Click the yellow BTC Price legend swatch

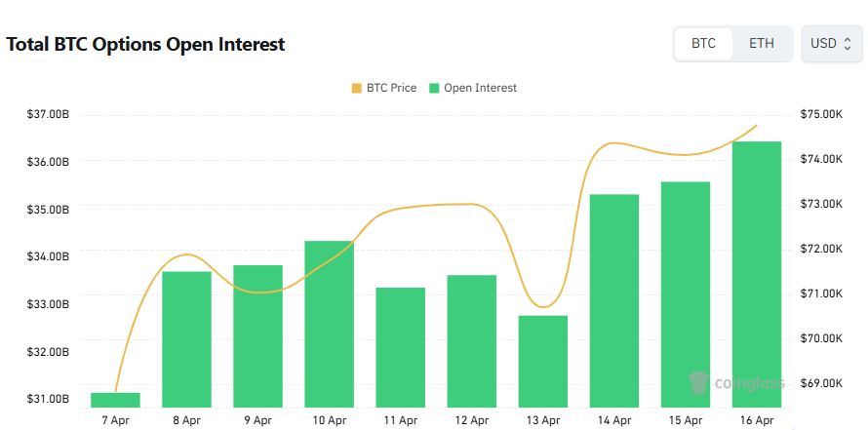(x=356, y=88)
